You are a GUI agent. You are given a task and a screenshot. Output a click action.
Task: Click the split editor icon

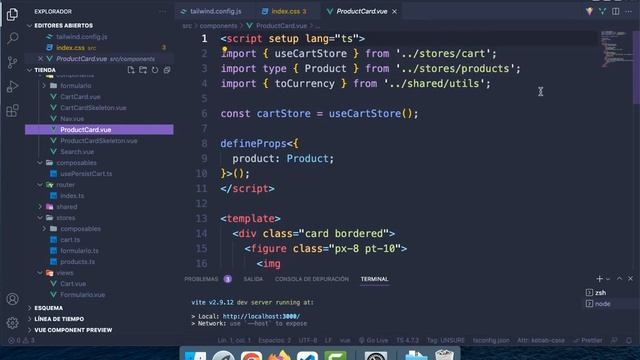click(x=616, y=11)
